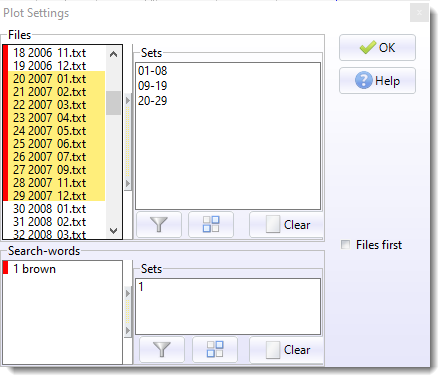This screenshot has width=445, height=382.
Task: Click the files list scrollbar thumb
Action: 113,103
